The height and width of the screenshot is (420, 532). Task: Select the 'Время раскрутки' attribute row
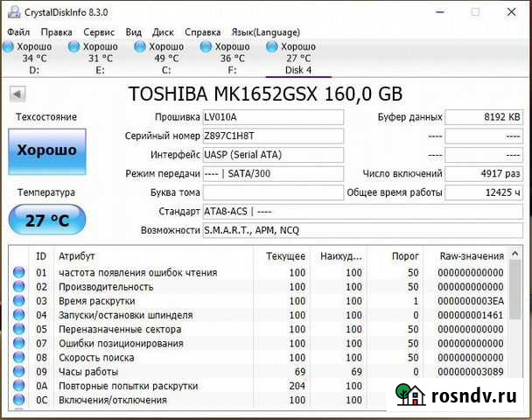pyautogui.click(x=259, y=301)
